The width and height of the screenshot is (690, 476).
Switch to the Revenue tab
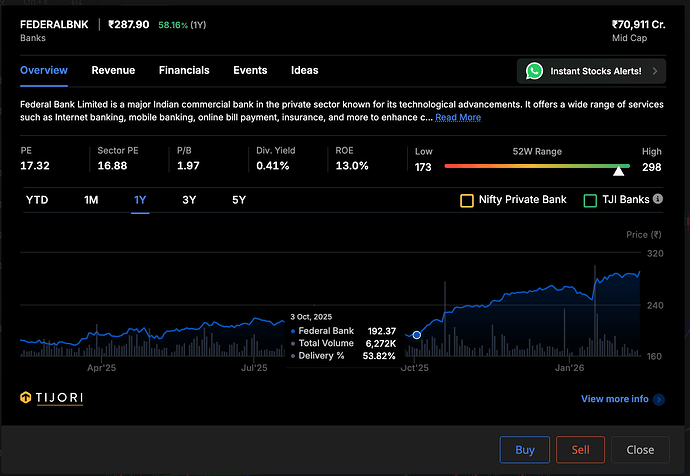pos(113,70)
